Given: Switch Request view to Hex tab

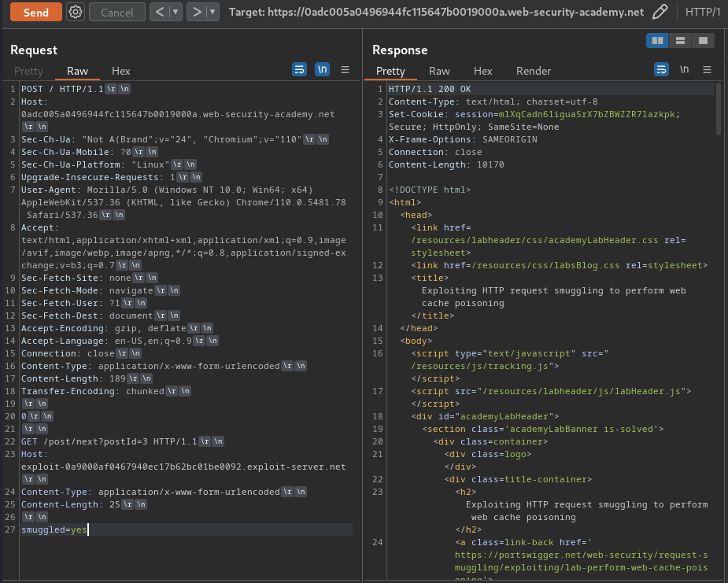Looking at the screenshot, I should pos(120,71).
